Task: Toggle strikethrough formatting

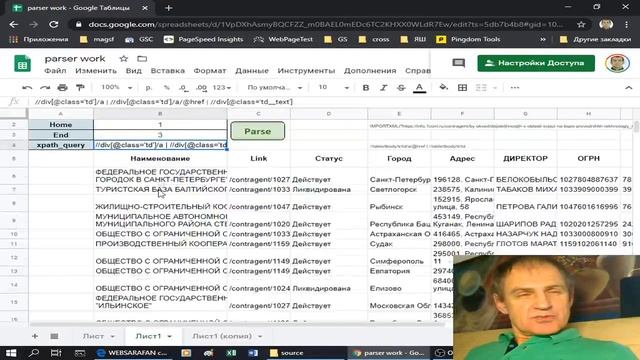Action: 401,88
